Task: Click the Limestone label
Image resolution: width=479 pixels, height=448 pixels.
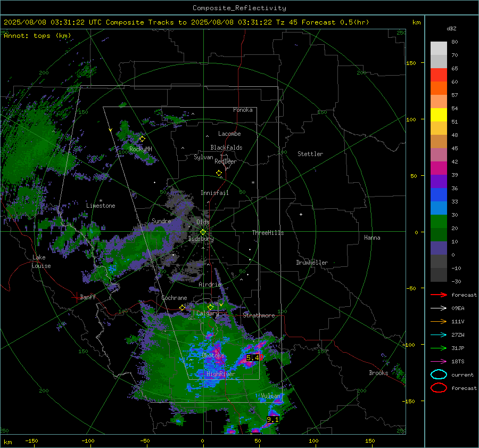Action: pos(101,206)
